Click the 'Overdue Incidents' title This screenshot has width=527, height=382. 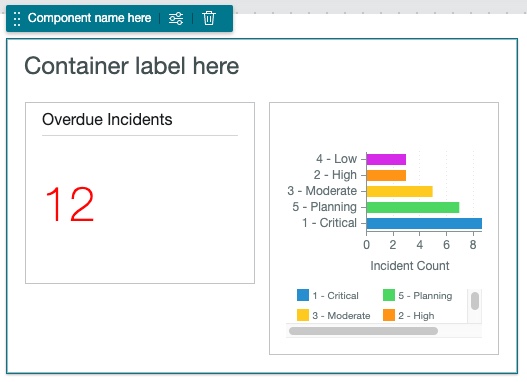point(107,119)
